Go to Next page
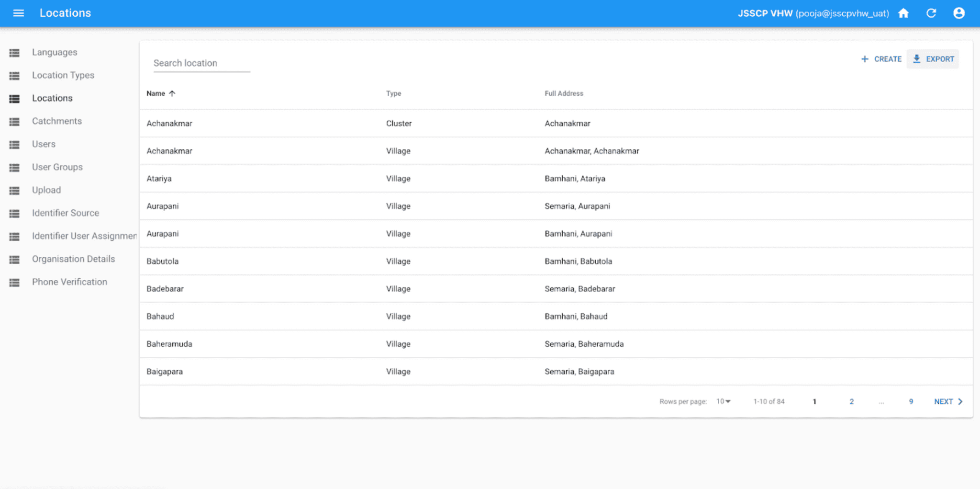The width and height of the screenshot is (980, 489). 948,402
